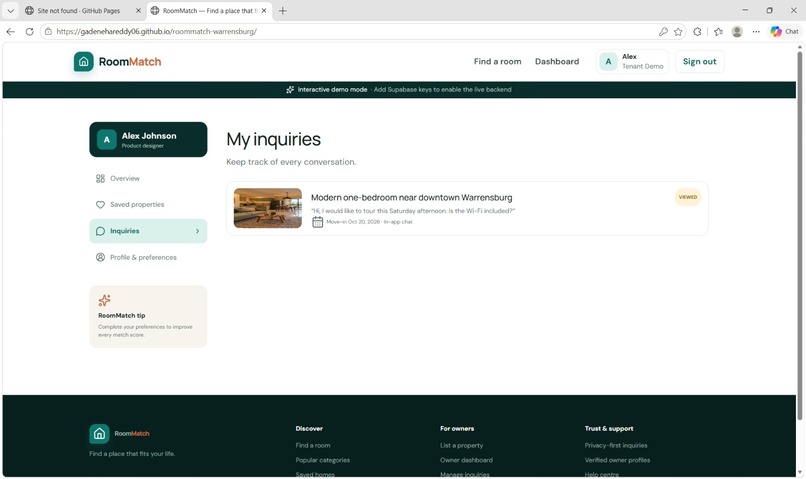Open Dashboard in top navigation

[557, 62]
